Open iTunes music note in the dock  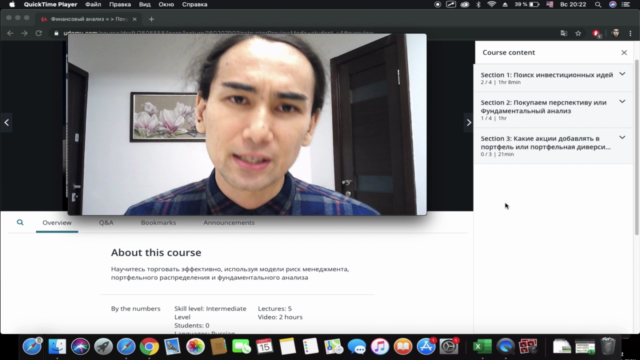pyautogui.click(x=380, y=347)
